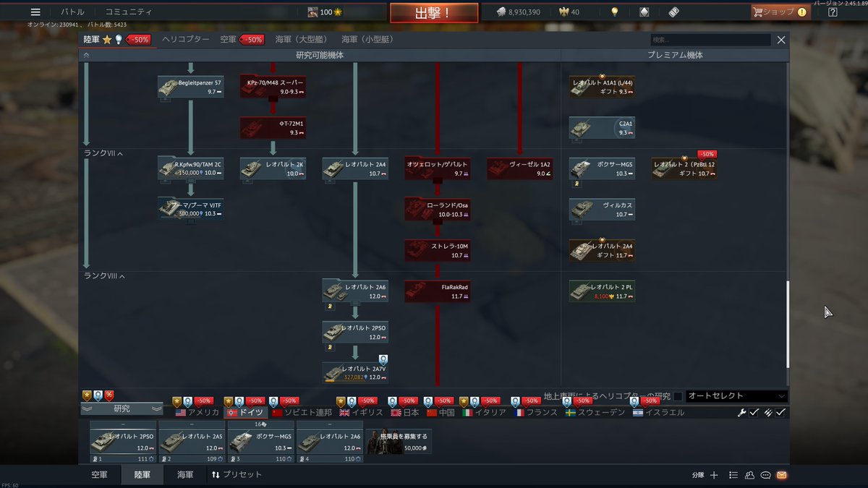Expand the 研究 panel toggle
This screenshot has height=488, width=868.
click(122, 409)
